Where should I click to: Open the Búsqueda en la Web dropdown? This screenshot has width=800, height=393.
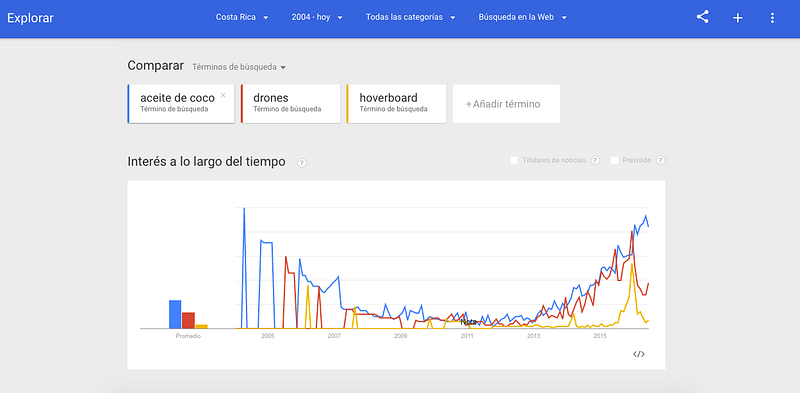pyautogui.click(x=522, y=17)
